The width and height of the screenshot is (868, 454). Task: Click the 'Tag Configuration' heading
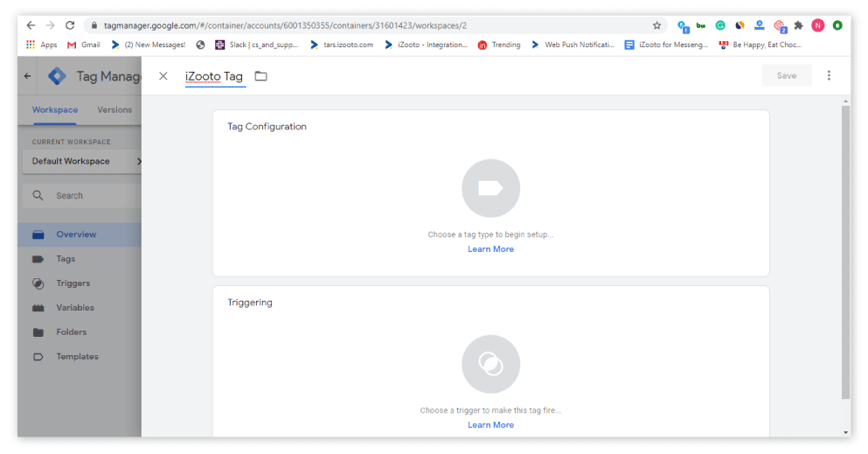click(x=267, y=126)
